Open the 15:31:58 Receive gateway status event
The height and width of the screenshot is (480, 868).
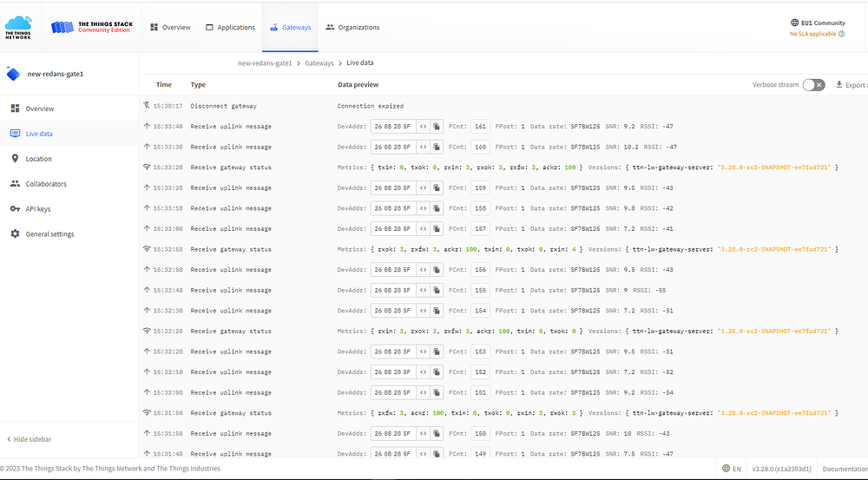click(x=503, y=413)
